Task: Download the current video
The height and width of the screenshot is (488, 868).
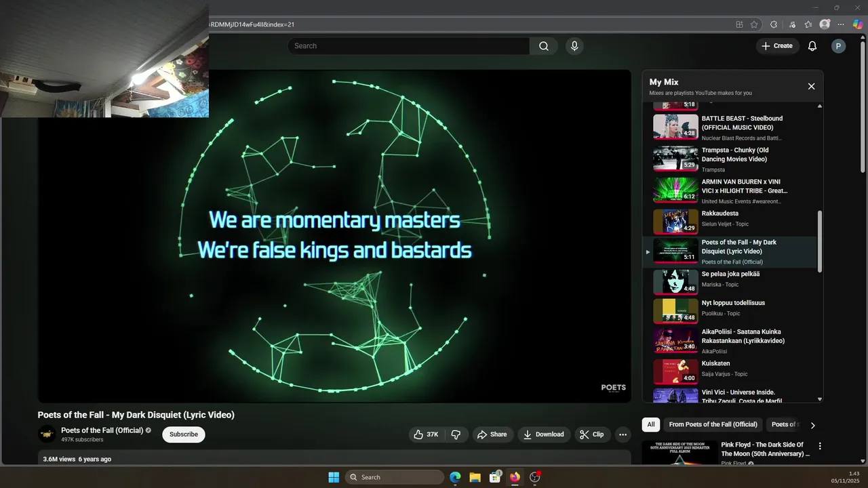Action: point(544,434)
